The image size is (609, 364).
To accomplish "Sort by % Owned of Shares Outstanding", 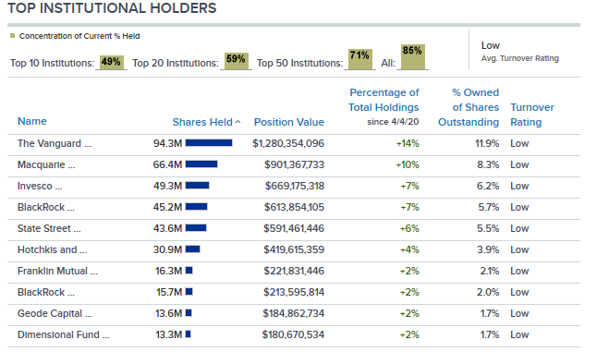I will pyautogui.click(x=469, y=107).
